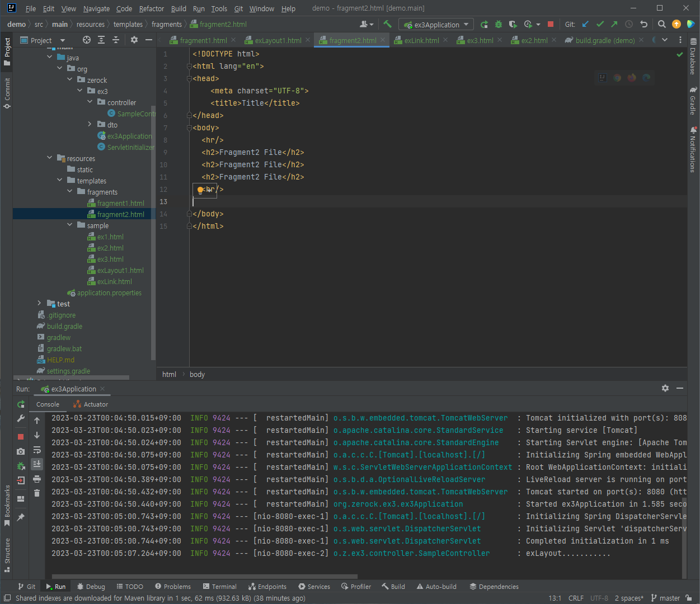Push commits with the Git push arrow
700x604 pixels.
click(x=614, y=24)
